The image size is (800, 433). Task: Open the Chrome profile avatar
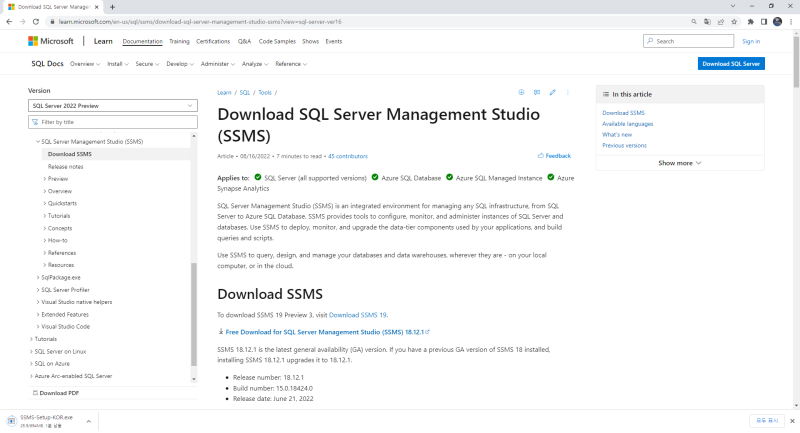click(778, 22)
